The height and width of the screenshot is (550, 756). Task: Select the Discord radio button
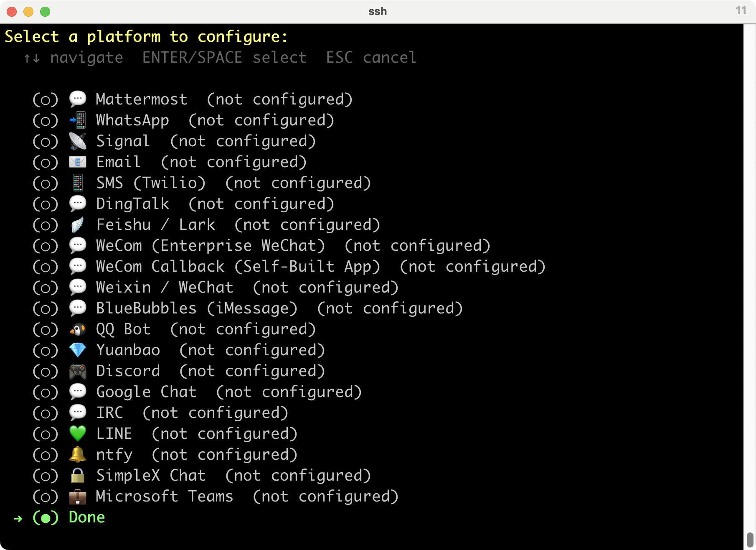(x=46, y=371)
